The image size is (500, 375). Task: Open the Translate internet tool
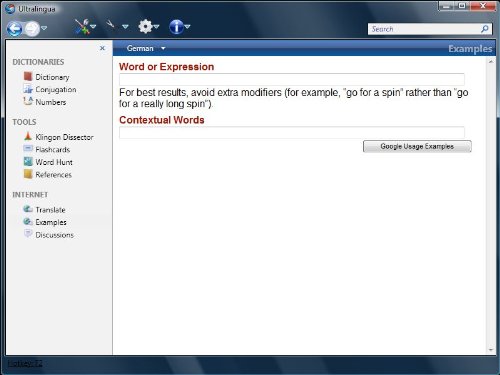point(50,210)
